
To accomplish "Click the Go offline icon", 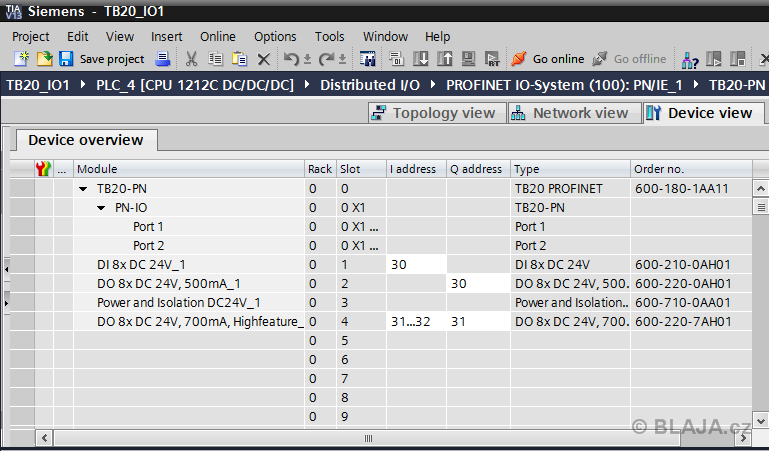I will click(599, 59).
